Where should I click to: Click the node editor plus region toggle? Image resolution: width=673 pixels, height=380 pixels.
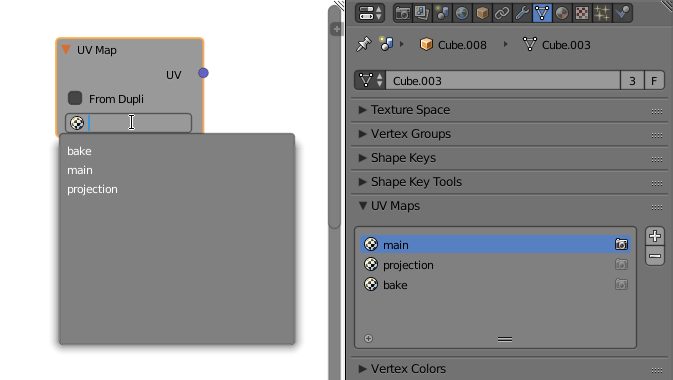click(x=336, y=29)
